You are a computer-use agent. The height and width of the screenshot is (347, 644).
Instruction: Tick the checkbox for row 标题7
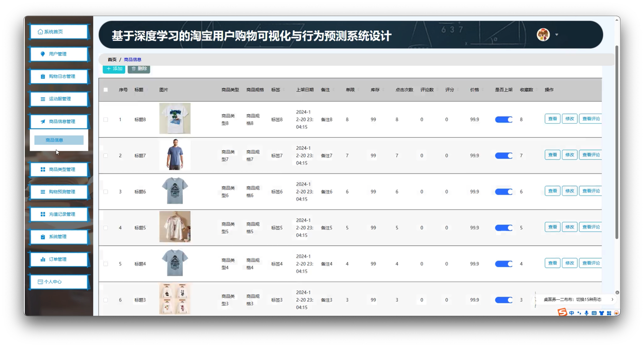(106, 156)
